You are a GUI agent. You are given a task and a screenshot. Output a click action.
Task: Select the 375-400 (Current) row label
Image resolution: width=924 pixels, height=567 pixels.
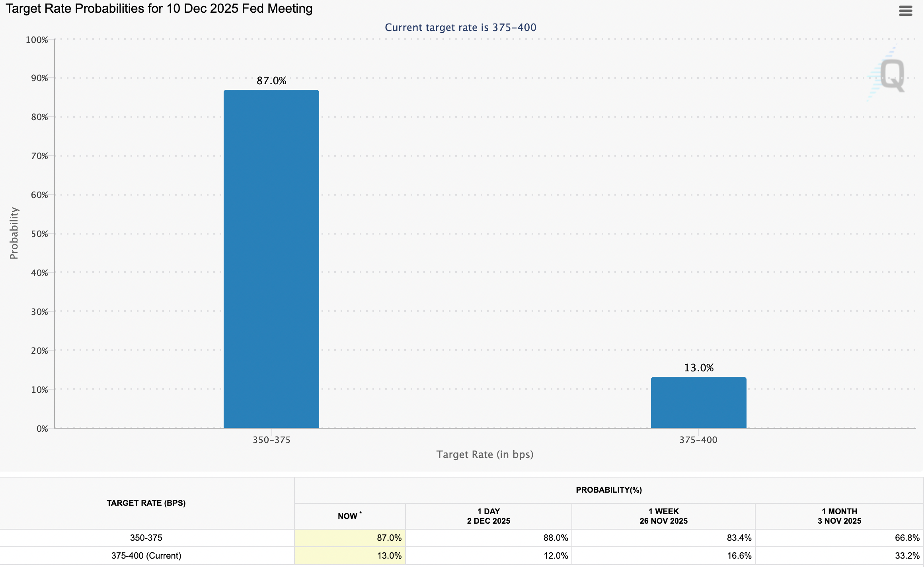[x=146, y=555]
